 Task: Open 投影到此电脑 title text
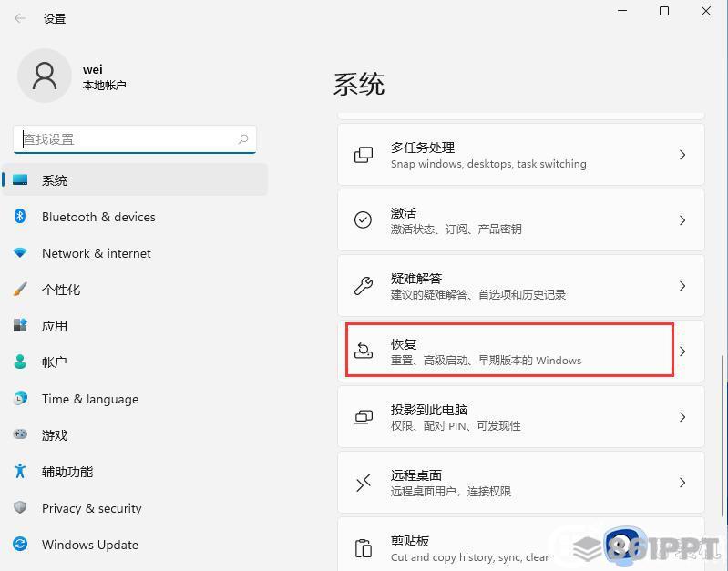click(429, 410)
